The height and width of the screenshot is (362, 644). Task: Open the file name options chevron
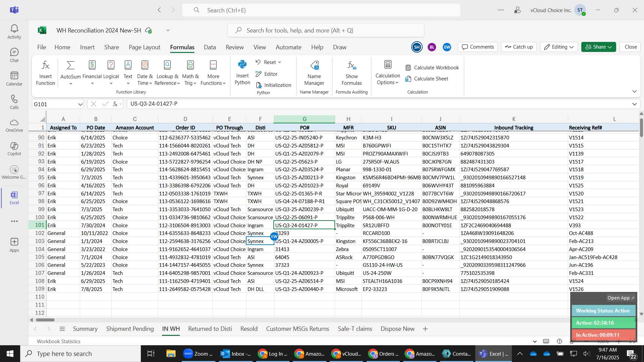pos(168,31)
